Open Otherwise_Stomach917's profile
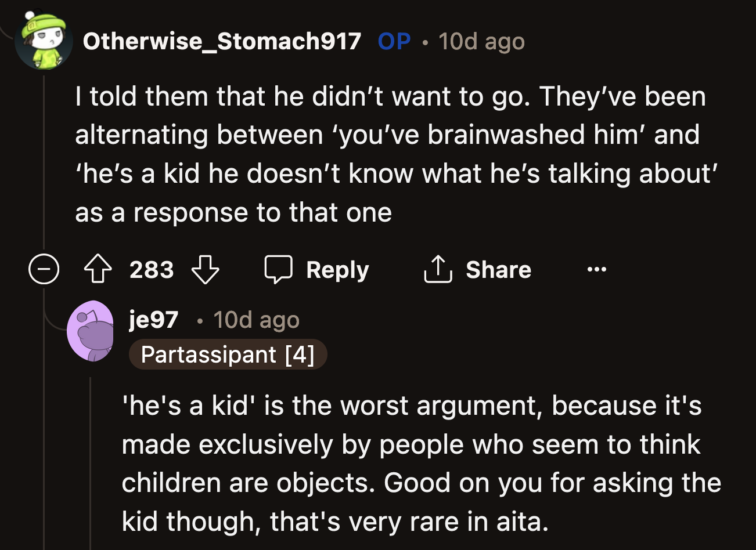The width and height of the screenshot is (756, 550). tap(224, 41)
